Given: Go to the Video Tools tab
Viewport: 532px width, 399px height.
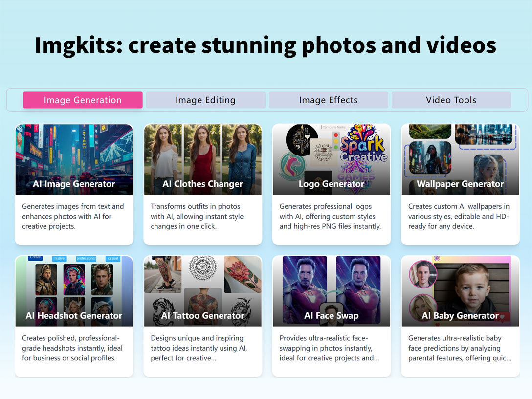Looking at the screenshot, I should pyautogui.click(x=451, y=100).
